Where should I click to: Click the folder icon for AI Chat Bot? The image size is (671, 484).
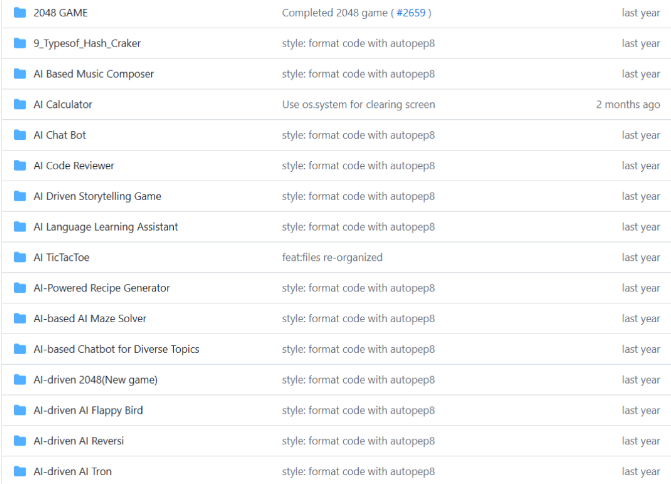click(20, 135)
